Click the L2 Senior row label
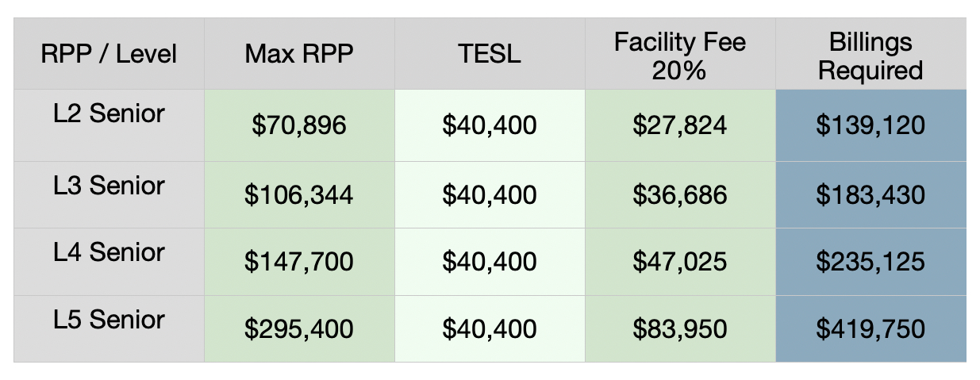This screenshot has width=980, height=380. click(x=110, y=113)
